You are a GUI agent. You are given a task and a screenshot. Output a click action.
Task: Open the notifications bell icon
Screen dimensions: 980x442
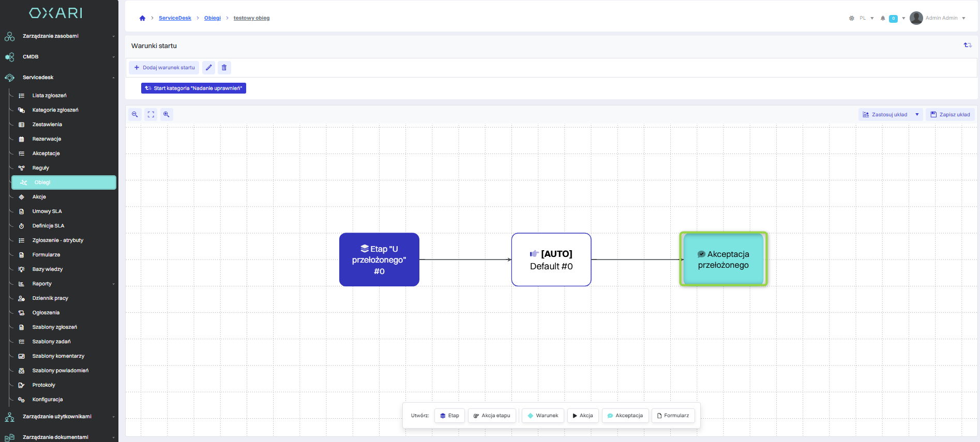point(883,18)
